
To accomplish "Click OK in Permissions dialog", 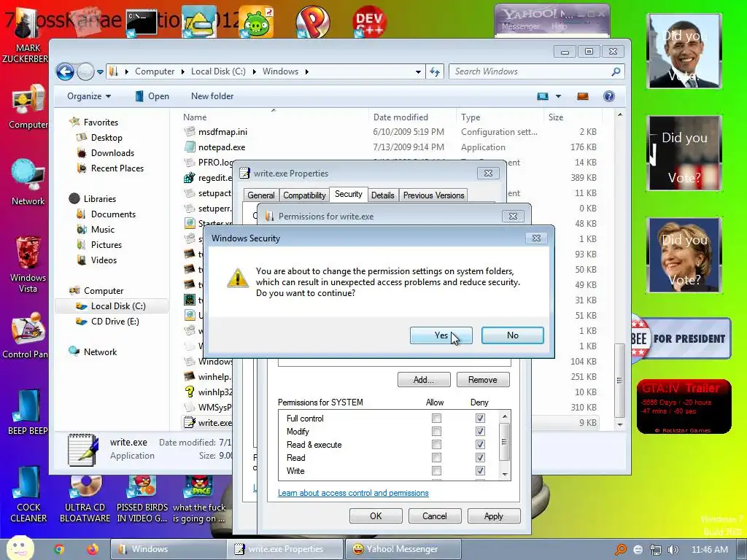I will click(x=376, y=516).
